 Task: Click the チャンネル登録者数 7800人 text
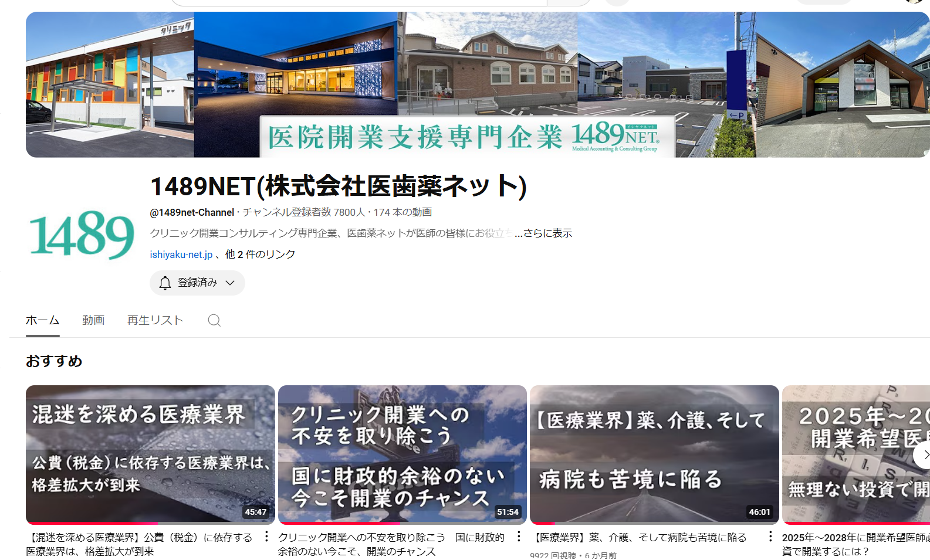(x=303, y=212)
